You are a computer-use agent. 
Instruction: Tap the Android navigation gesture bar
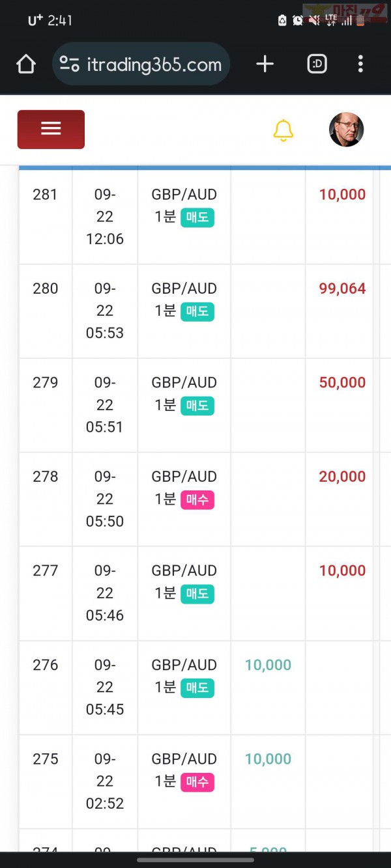click(195, 860)
